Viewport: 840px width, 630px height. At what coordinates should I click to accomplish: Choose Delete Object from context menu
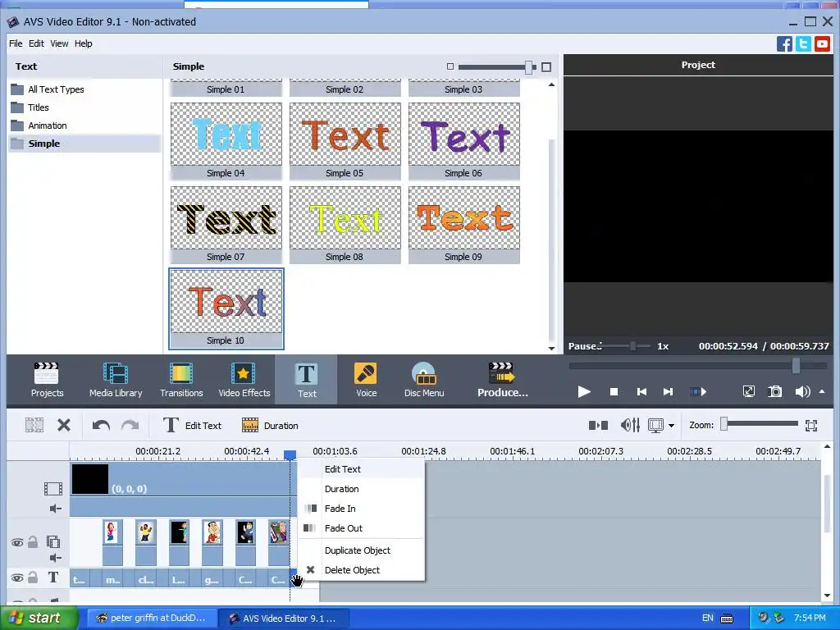[x=361, y=571]
